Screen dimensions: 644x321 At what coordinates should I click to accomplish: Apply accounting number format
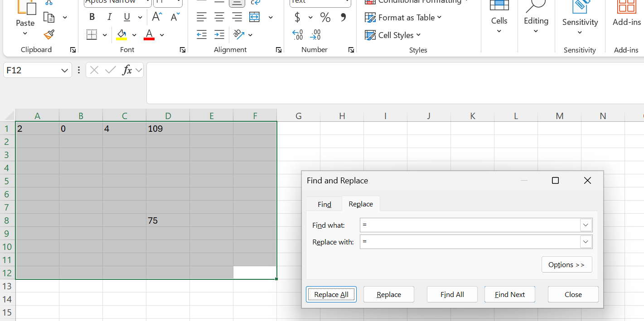point(297,17)
